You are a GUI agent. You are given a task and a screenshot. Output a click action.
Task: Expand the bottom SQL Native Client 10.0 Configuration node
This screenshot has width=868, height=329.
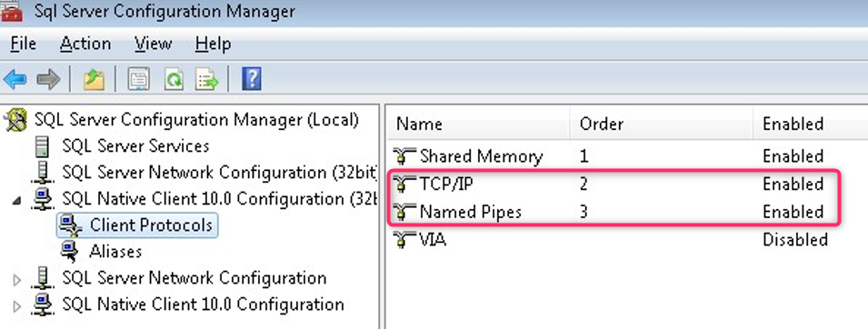17,305
